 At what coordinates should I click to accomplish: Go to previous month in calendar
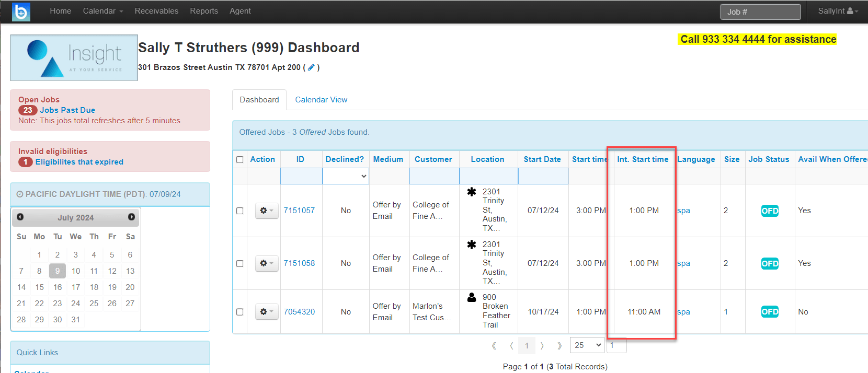(x=20, y=217)
